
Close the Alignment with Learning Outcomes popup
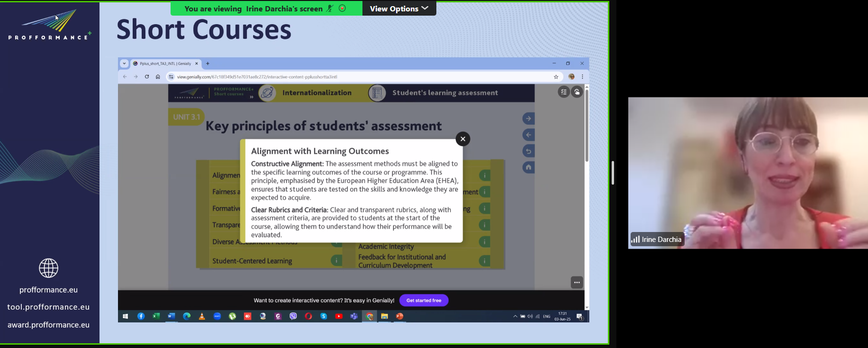[463, 139]
